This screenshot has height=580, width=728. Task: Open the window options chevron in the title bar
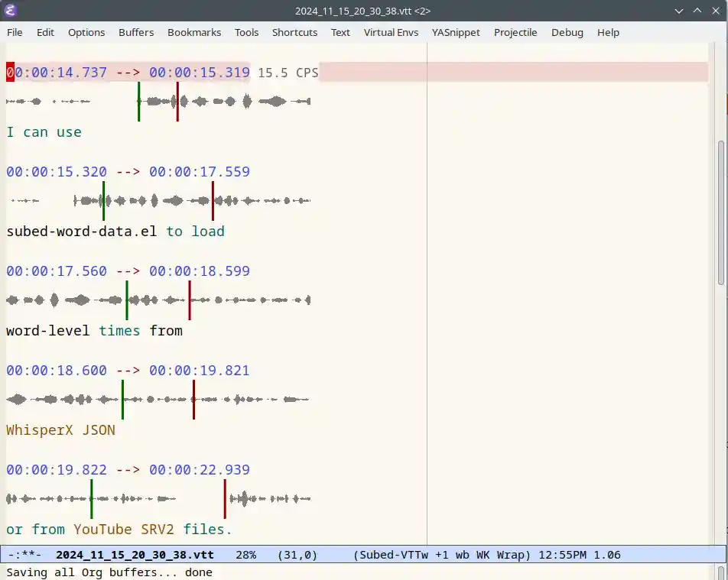pyautogui.click(x=679, y=11)
